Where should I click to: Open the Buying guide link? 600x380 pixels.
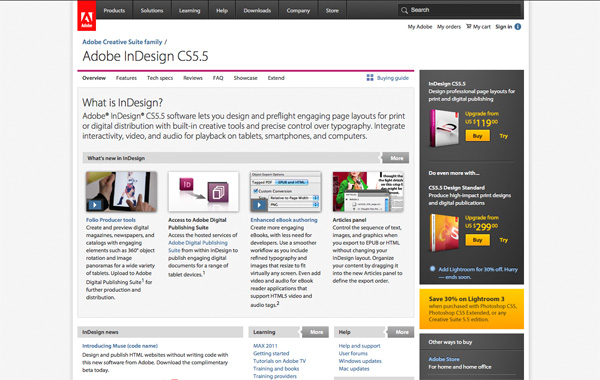pyautogui.click(x=393, y=78)
